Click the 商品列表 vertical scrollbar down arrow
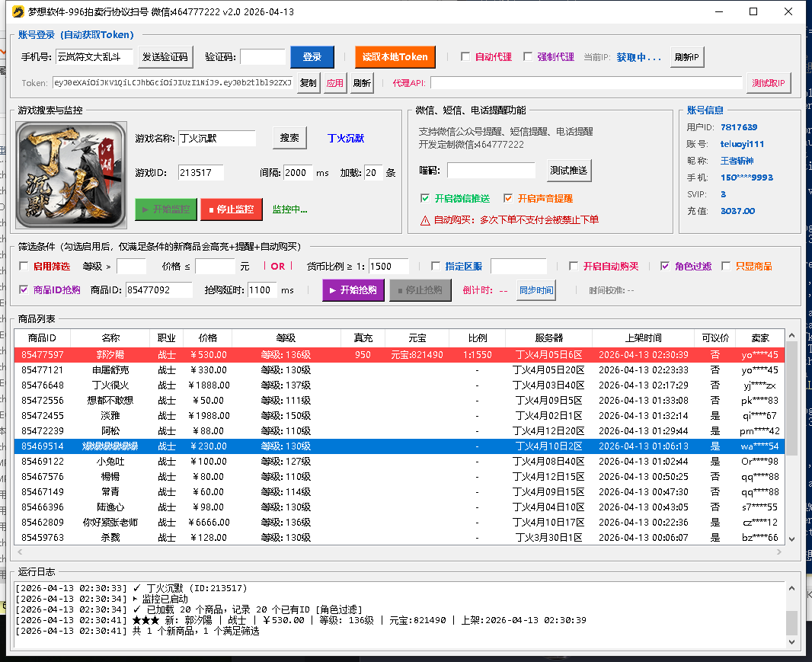 click(791, 539)
